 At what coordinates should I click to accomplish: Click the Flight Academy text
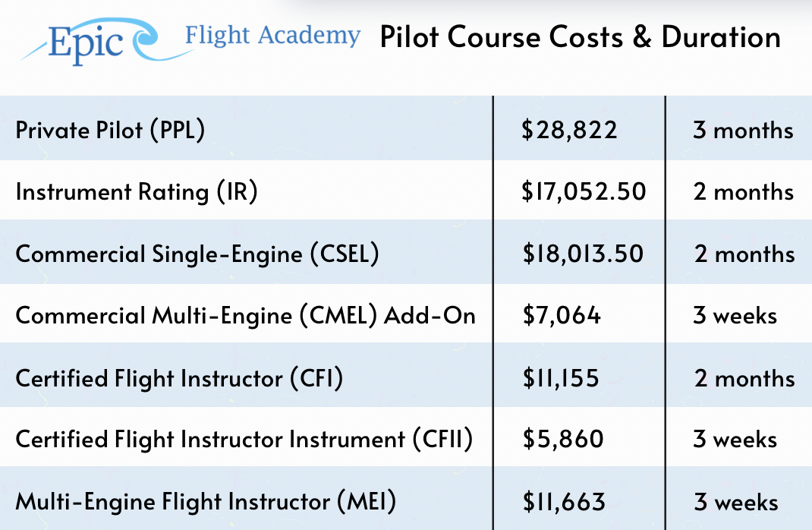pyautogui.click(x=272, y=35)
